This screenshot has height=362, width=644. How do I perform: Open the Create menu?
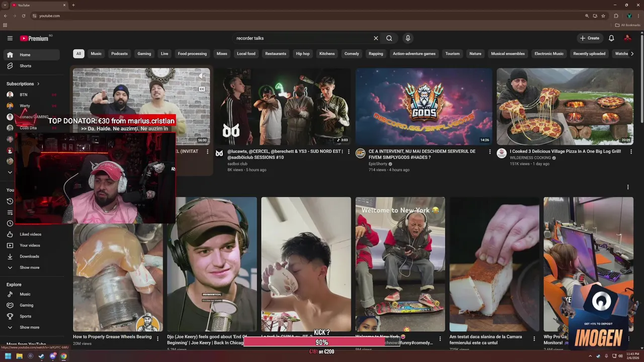[590, 38]
